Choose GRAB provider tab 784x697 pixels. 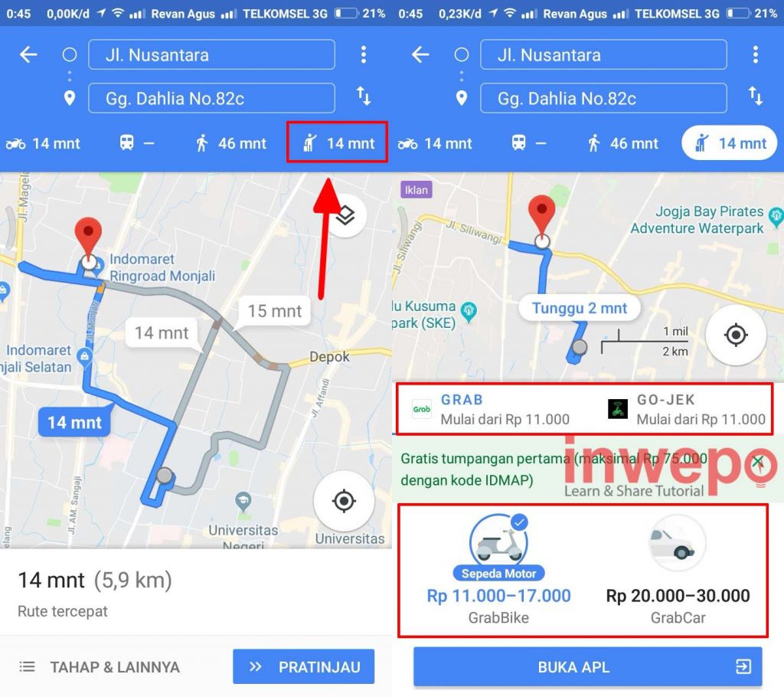point(491,409)
